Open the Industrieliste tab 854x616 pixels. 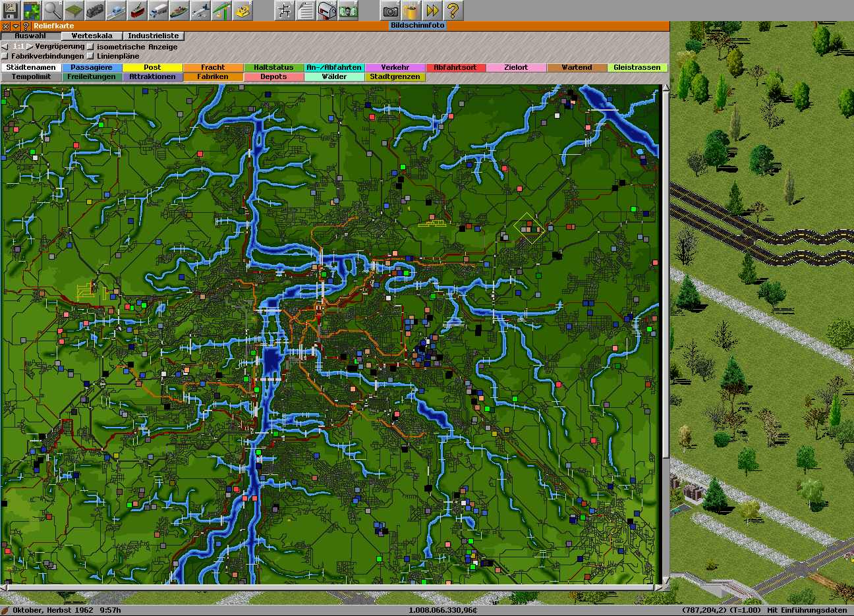pyautogui.click(x=153, y=36)
